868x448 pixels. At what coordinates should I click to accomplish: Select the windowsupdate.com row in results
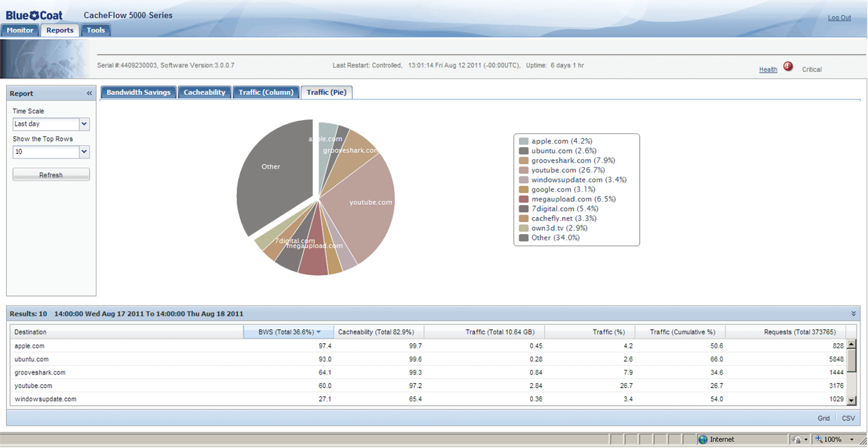[x=429, y=399]
